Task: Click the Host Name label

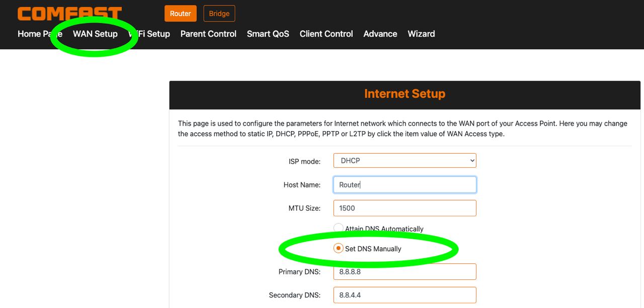Action: [x=302, y=185]
